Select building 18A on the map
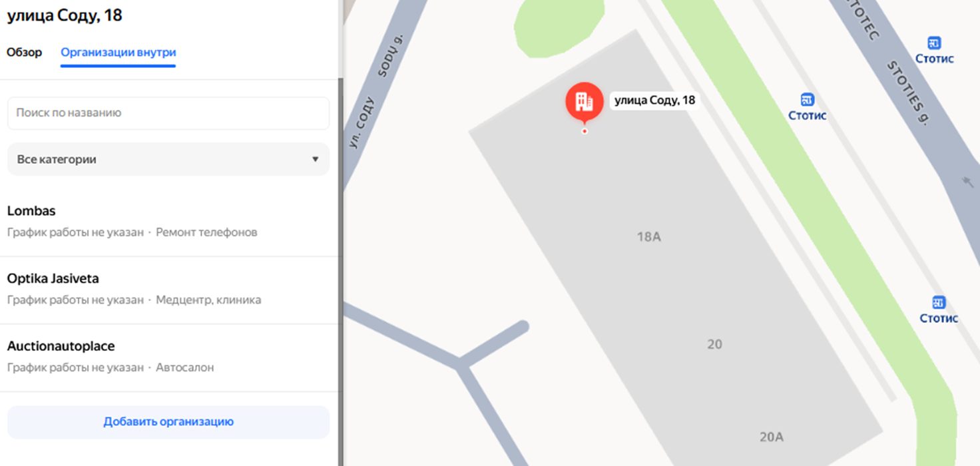Screen dimensions: 980x466 click(x=648, y=236)
